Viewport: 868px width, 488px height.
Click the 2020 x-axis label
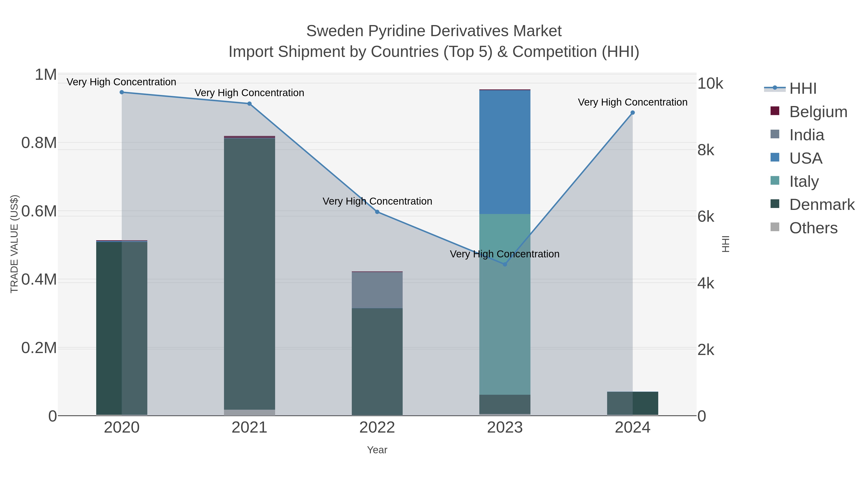[122, 428]
